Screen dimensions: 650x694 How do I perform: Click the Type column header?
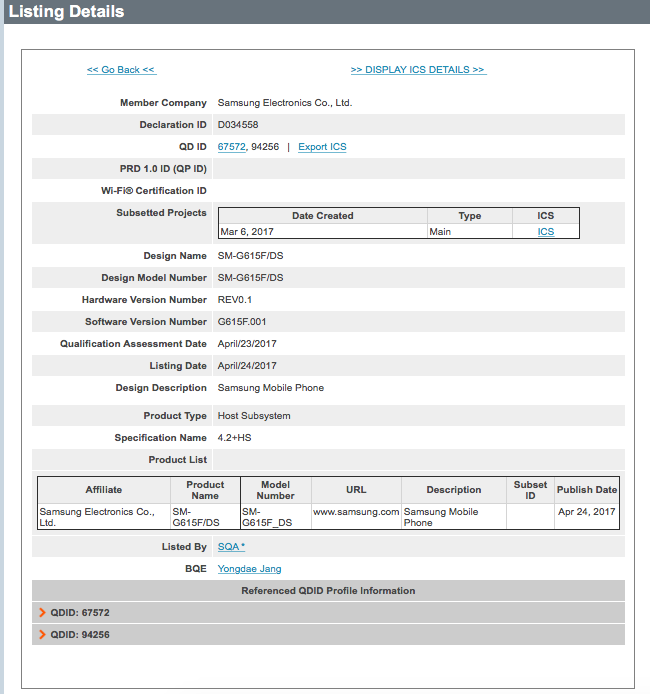coord(469,216)
